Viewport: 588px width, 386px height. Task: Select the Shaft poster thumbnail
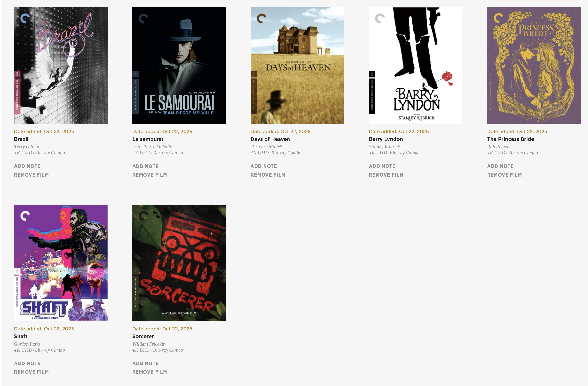click(61, 263)
